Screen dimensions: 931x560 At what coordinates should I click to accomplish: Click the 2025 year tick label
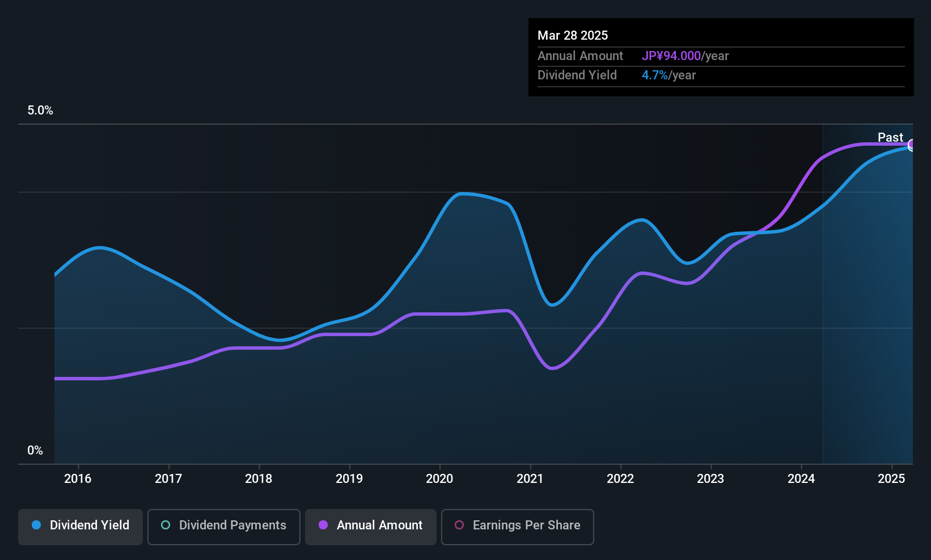891,479
